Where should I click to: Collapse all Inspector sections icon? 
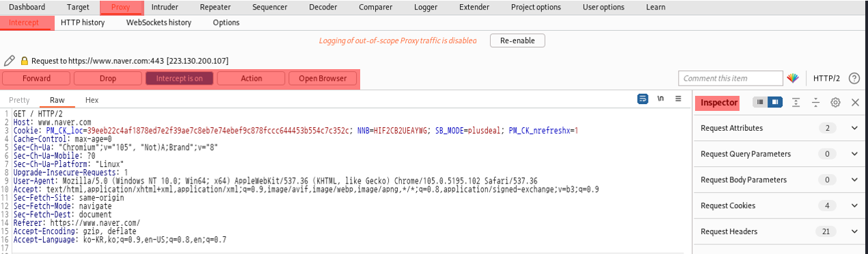[x=815, y=103]
